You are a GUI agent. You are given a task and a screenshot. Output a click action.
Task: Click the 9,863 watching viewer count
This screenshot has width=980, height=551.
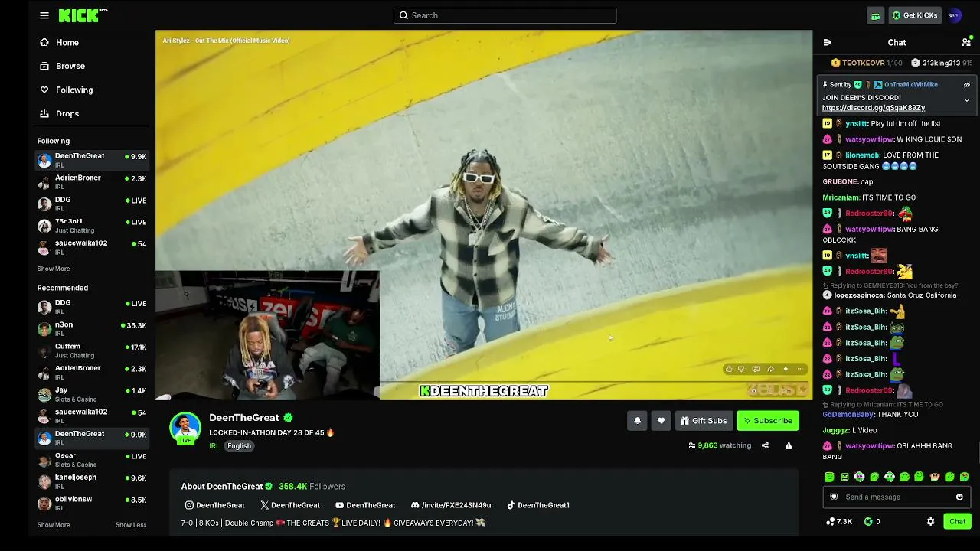pos(720,445)
